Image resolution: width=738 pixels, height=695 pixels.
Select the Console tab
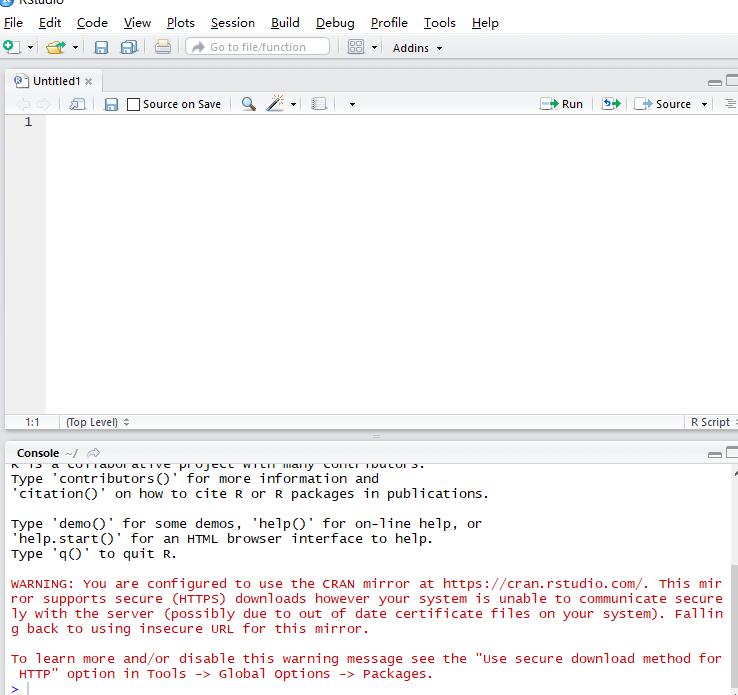[38, 453]
